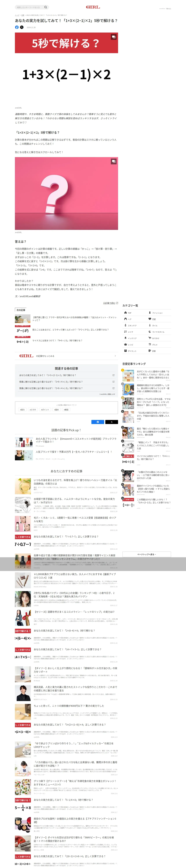Open the gallery icon on the 5秒で解ける banner
The width and height of the screenshot is (186, 868).
114,37
